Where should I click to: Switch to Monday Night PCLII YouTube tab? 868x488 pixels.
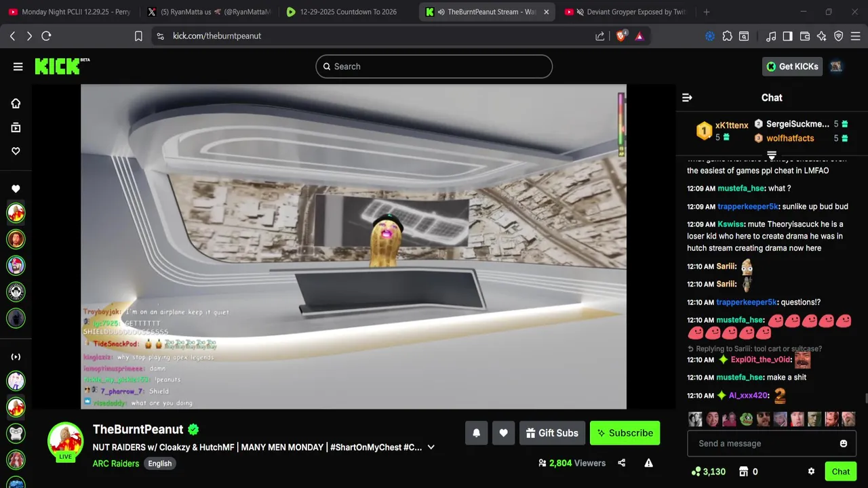tap(68, 12)
